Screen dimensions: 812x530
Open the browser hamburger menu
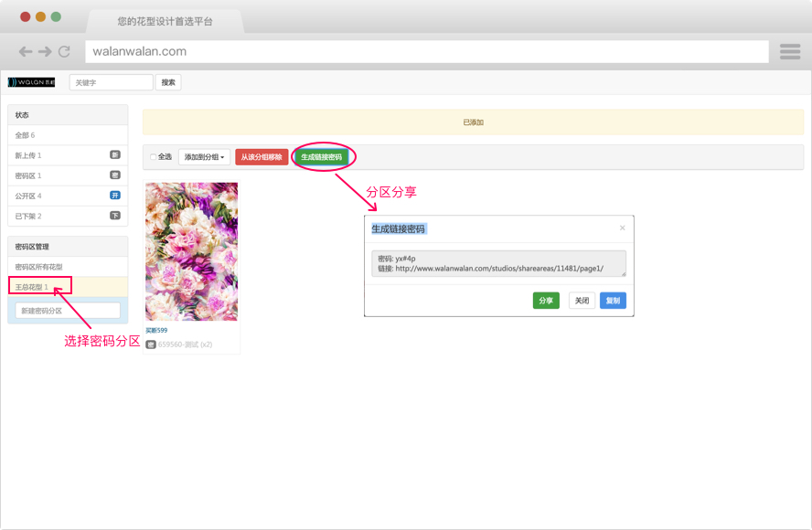click(789, 52)
